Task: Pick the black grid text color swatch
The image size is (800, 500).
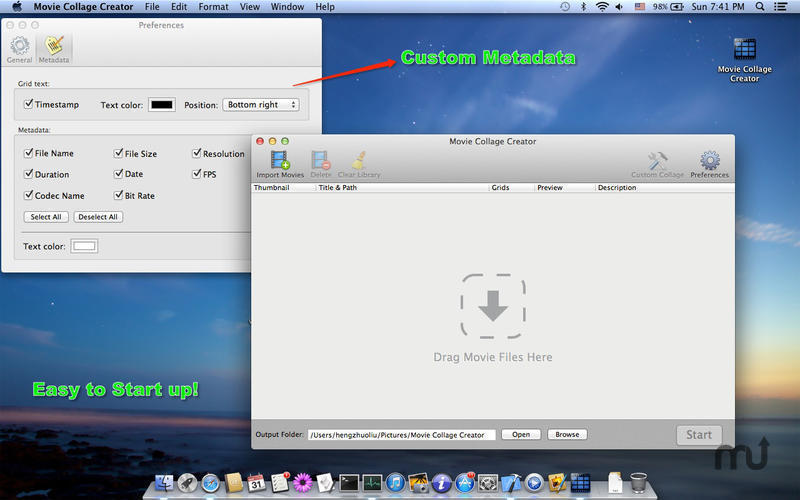Action: pyautogui.click(x=161, y=105)
